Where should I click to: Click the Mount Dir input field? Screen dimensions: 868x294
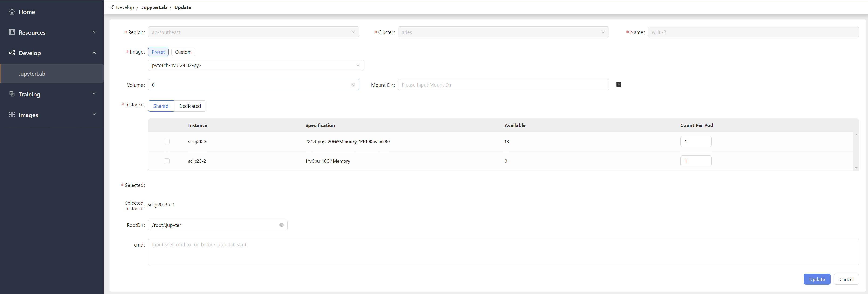point(503,85)
